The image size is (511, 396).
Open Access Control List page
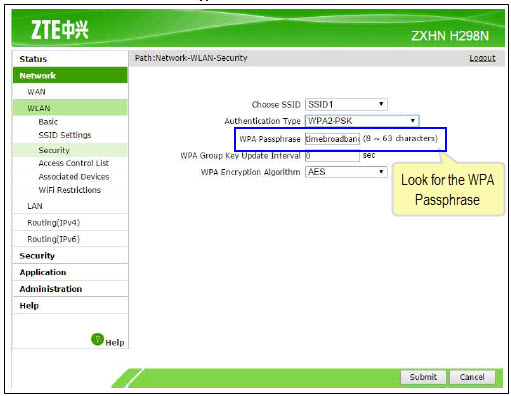tap(74, 163)
